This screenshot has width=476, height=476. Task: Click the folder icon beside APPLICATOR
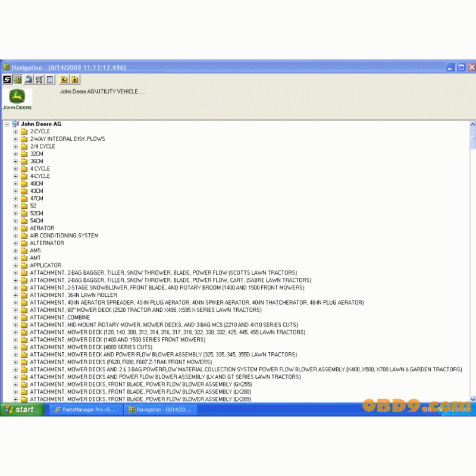pyautogui.click(x=24, y=265)
